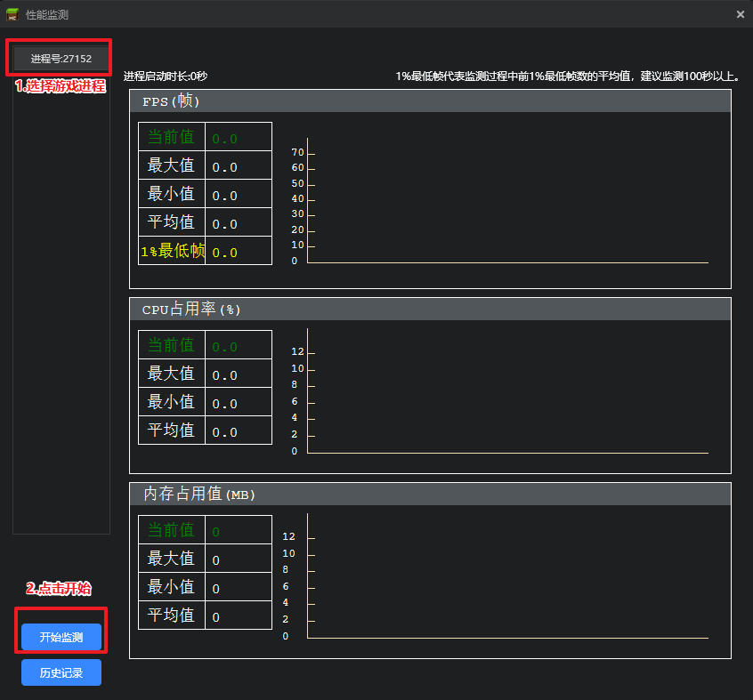The width and height of the screenshot is (753, 700).
Task: Click the memory 最小值 minimum row
Action: pyautogui.click(x=205, y=586)
